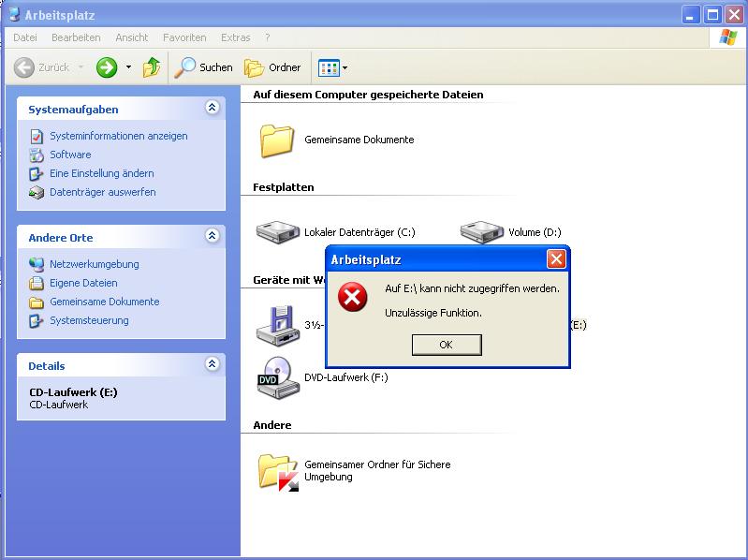
Task: Click the Datenträger auswerfen eject icon
Action: 37,193
